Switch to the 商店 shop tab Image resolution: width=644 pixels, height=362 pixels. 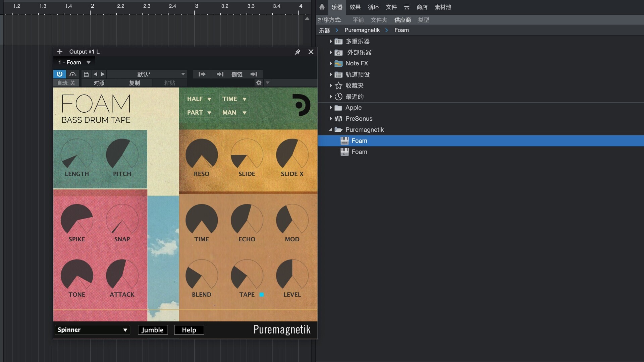(422, 7)
